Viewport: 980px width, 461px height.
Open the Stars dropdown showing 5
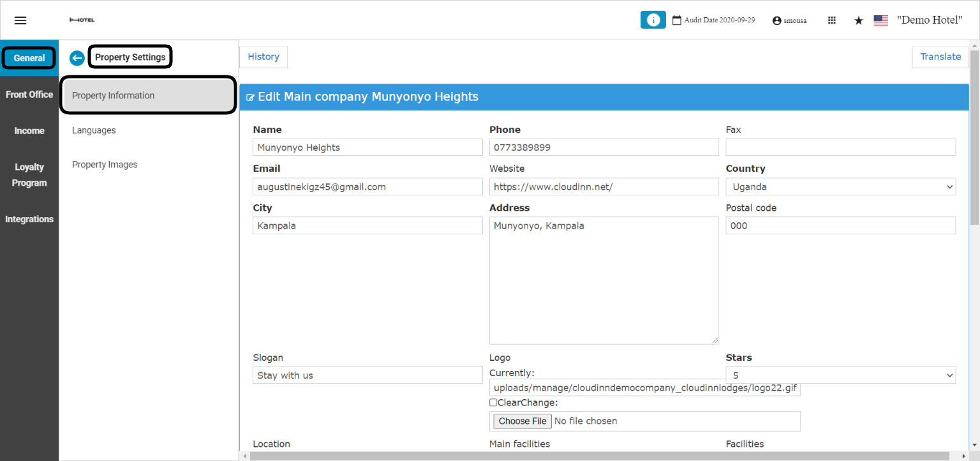pyautogui.click(x=841, y=375)
